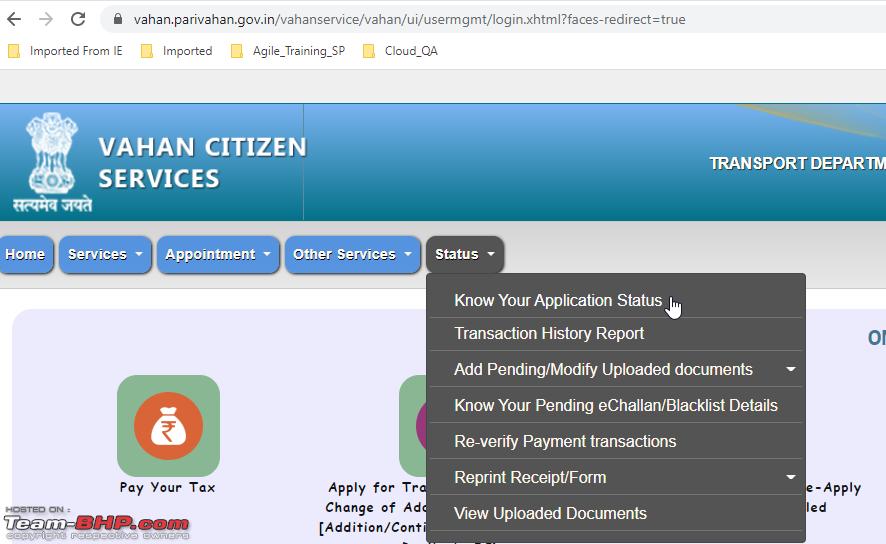Viewport: 886px width, 544px height.
Task: Click the padlock site security icon
Action: point(118,19)
